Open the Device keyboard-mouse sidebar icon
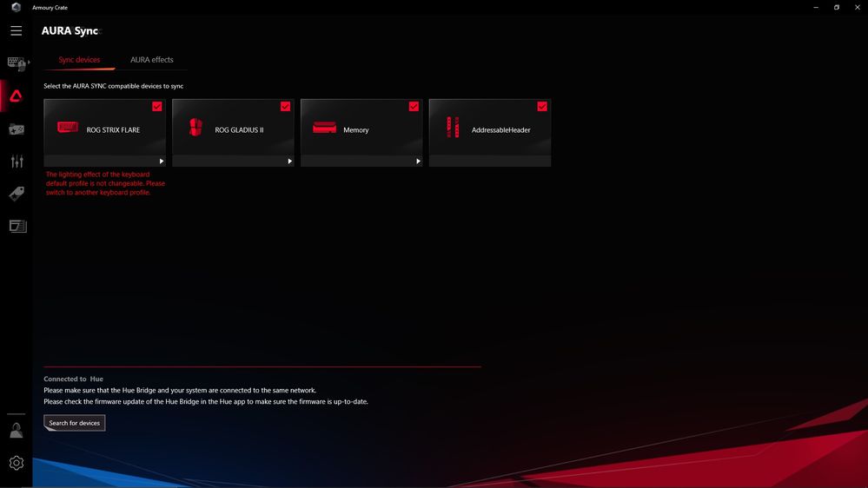Image resolution: width=868 pixels, height=488 pixels. 17,63
